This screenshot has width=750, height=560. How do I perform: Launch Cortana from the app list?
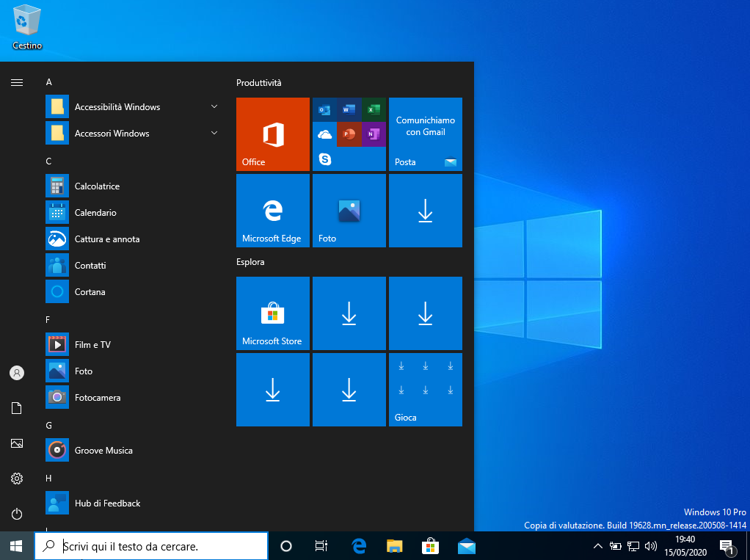(x=133, y=291)
